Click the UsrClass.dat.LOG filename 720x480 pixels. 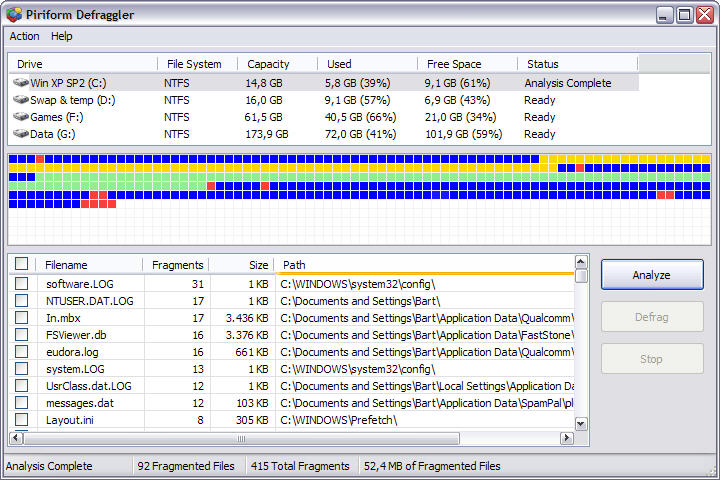point(89,386)
